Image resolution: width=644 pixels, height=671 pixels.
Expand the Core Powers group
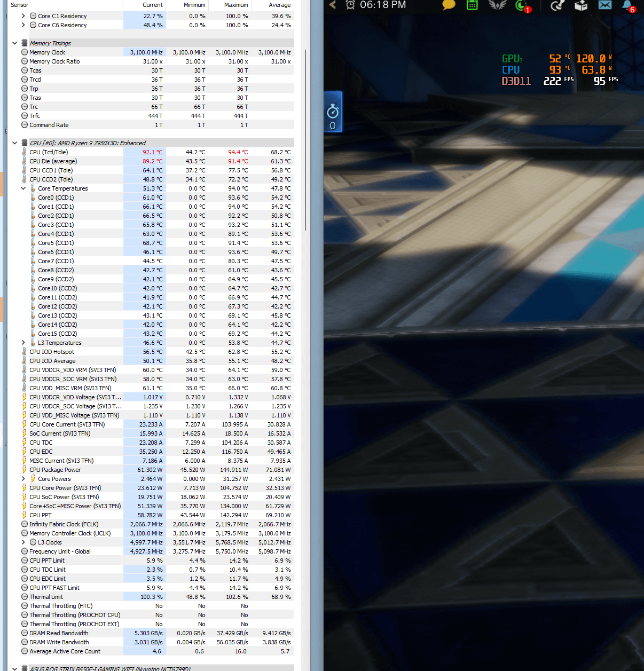(23, 479)
